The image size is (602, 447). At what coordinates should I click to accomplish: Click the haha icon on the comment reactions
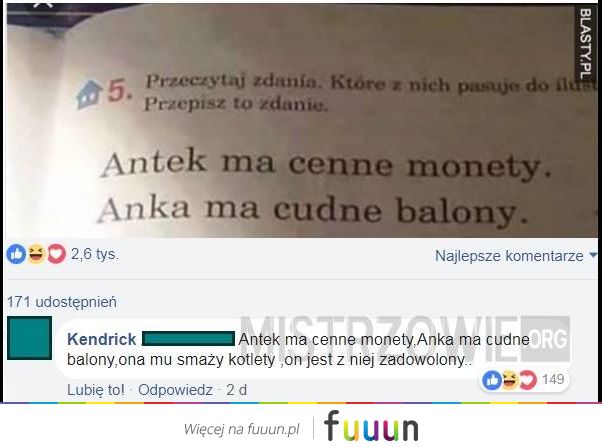(x=510, y=380)
